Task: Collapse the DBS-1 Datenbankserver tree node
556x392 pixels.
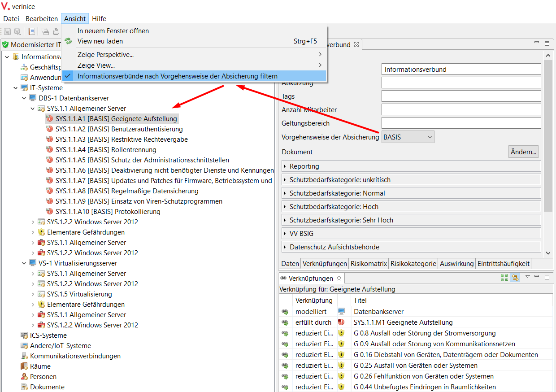Action: (x=24, y=98)
